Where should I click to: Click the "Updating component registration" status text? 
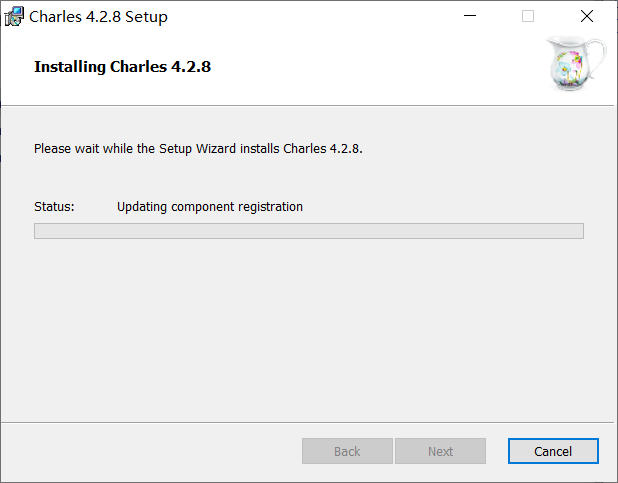pos(209,207)
